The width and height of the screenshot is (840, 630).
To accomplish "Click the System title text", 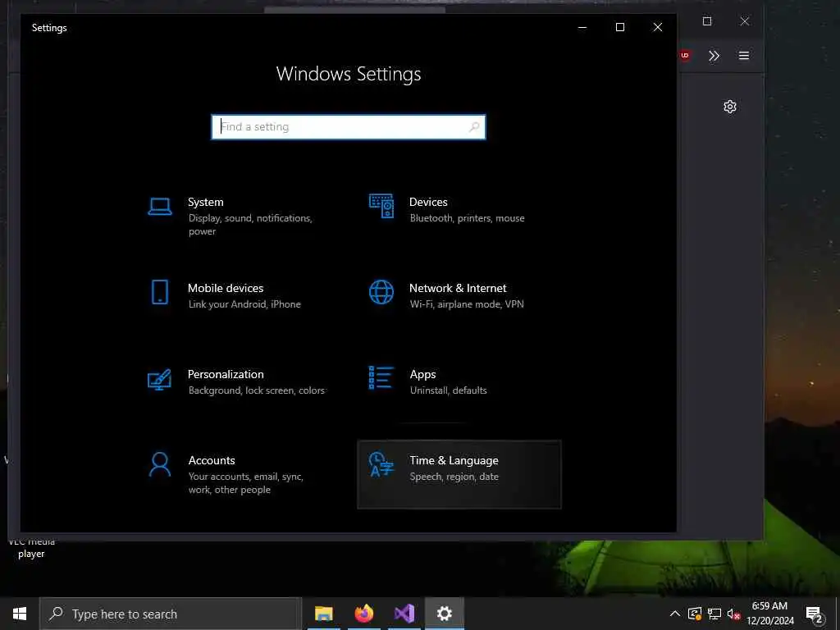I will point(206,202).
